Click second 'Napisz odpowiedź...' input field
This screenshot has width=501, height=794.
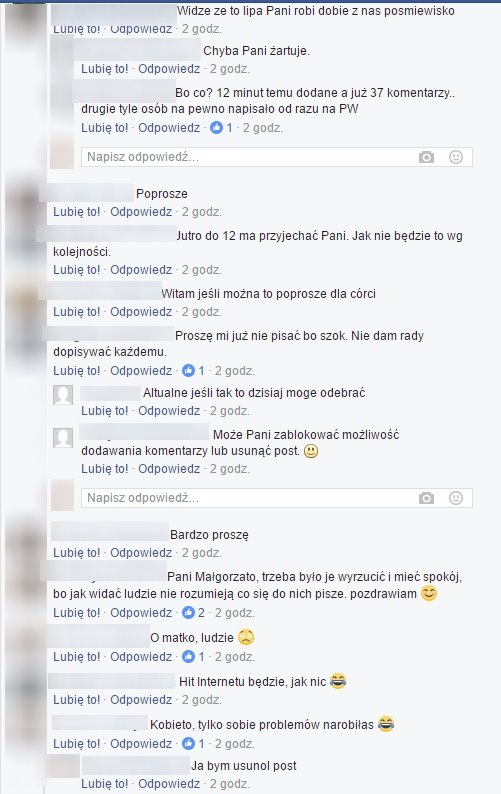pyautogui.click(x=277, y=498)
